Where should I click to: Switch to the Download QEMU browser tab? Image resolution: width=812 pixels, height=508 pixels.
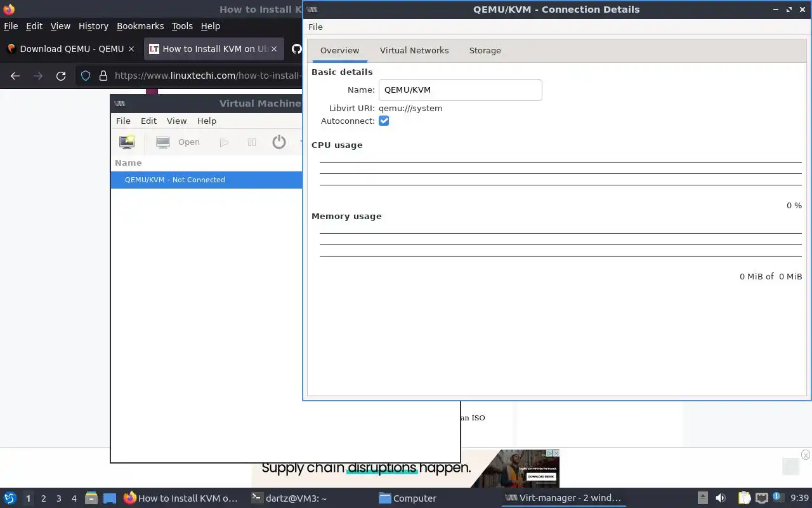pyautogui.click(x=71, y=49)
